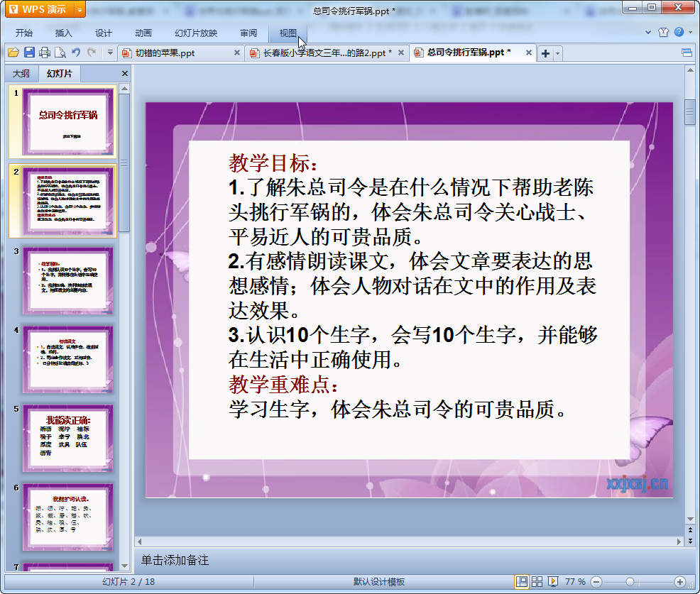This screenshot has width=700, height=594.
Task: Switch to normal view icon
Action: tap(521, 581)
